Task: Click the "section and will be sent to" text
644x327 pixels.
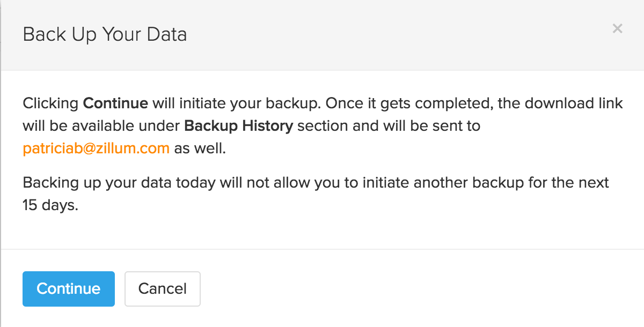Action: [x=389, y=126]
